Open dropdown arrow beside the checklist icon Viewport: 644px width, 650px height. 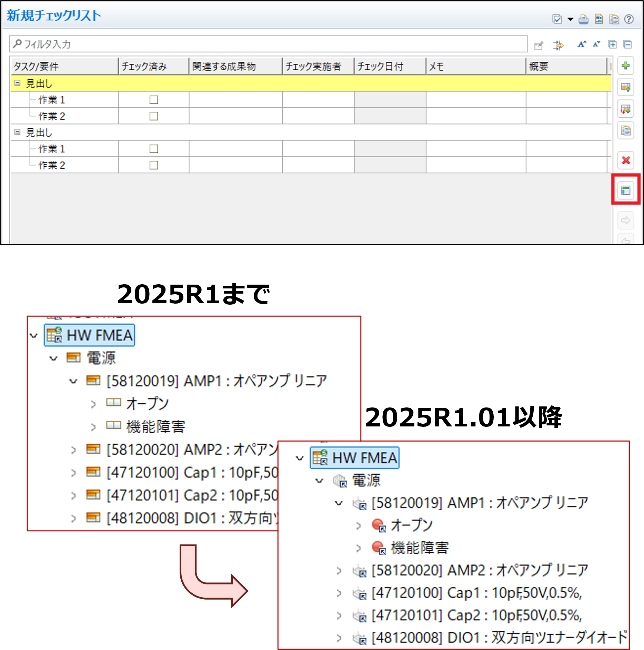[571, 19]
